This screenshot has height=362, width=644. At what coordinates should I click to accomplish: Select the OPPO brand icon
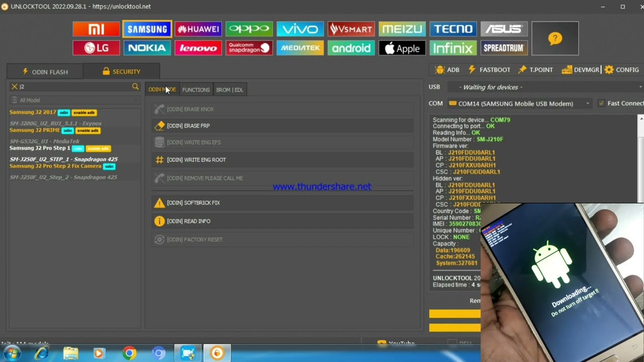coord(249,29)
